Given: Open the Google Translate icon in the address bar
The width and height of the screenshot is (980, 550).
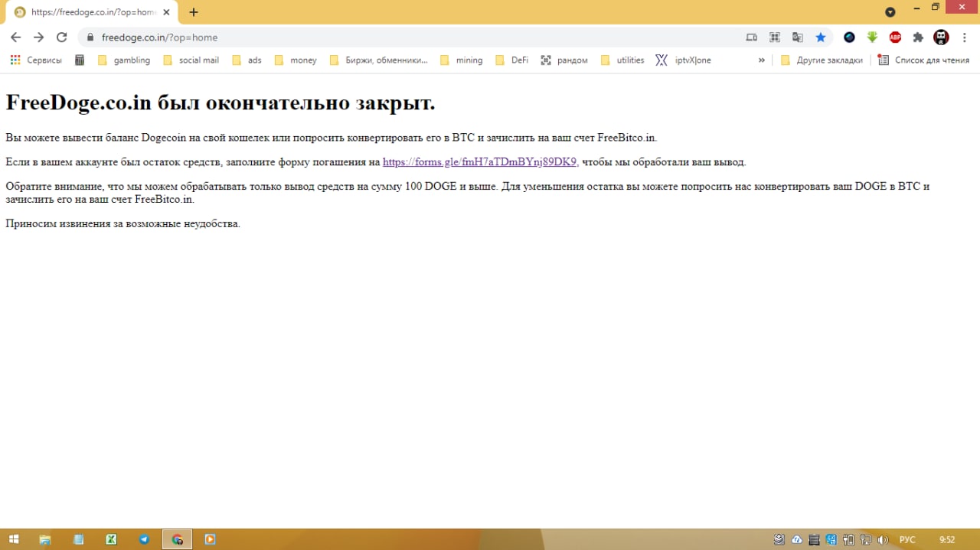Looking at the screenshot, I should (x=798, y=37).
